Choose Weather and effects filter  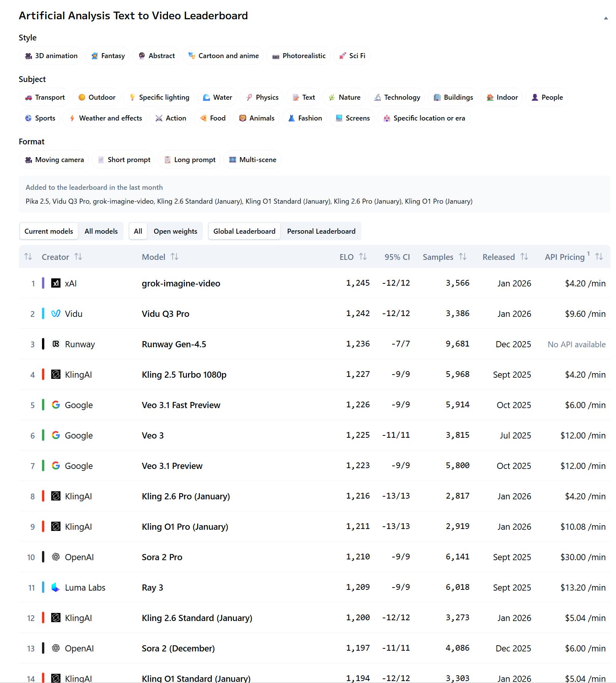point(105,118)
